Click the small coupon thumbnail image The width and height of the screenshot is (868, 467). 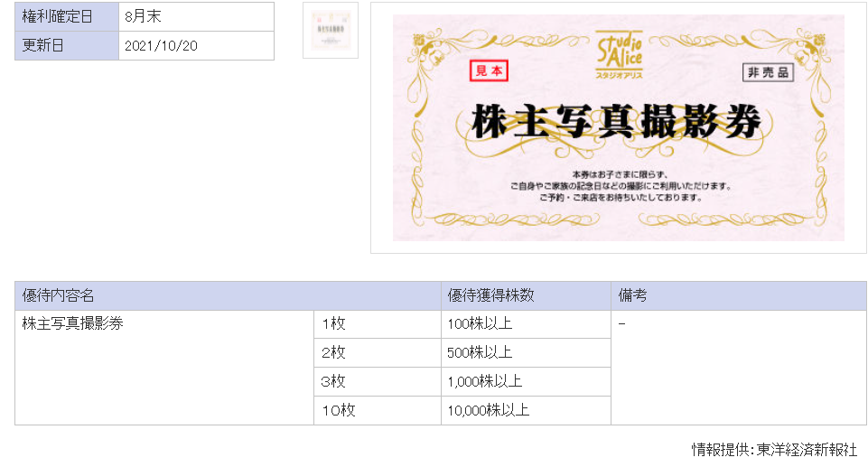[x=331, y=30]
